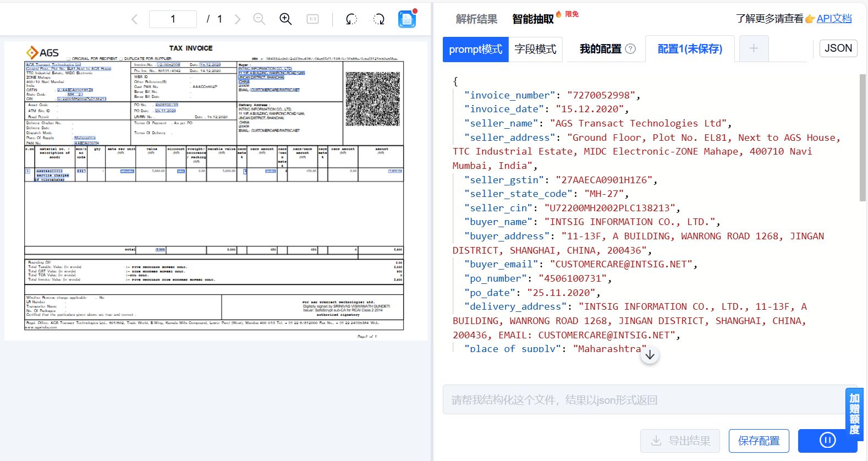Reset view to 1:1 scale
The width and height of the screenshot is (868, 461).
pos(312,19)
